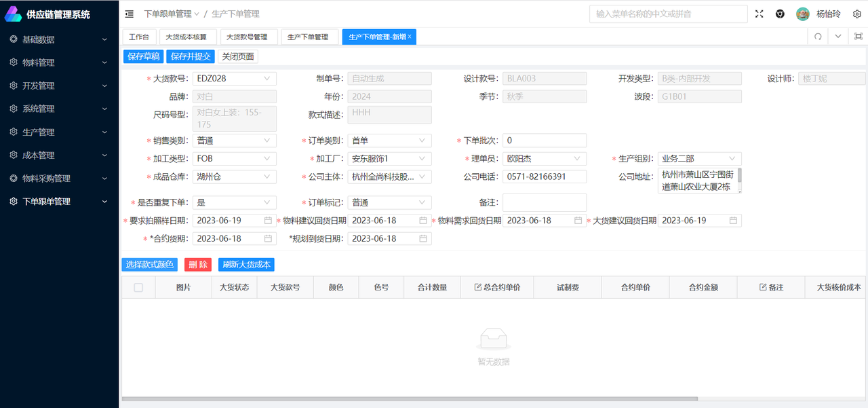Switch to the 大货成本核算 tab

[192, 37]
